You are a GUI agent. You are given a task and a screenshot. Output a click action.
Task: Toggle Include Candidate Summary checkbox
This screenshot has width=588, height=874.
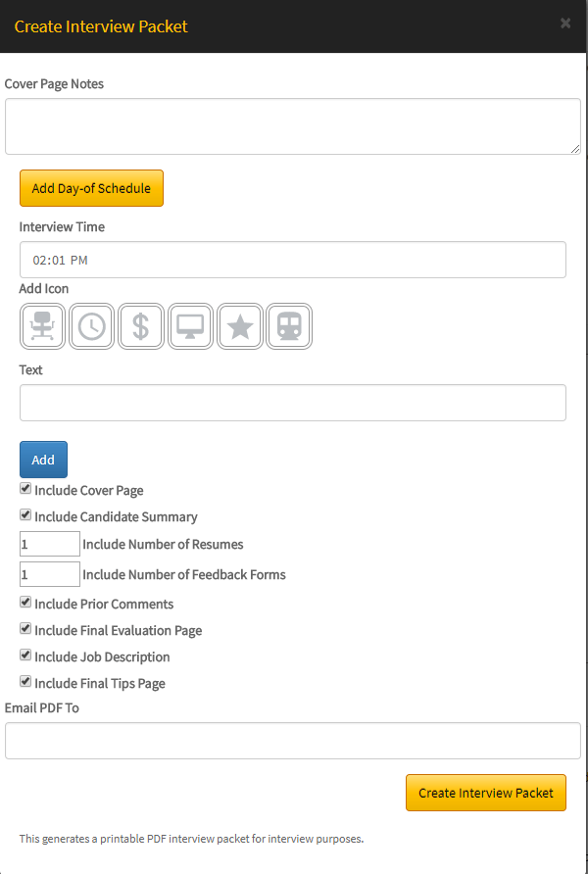click(x=25, y=515)
